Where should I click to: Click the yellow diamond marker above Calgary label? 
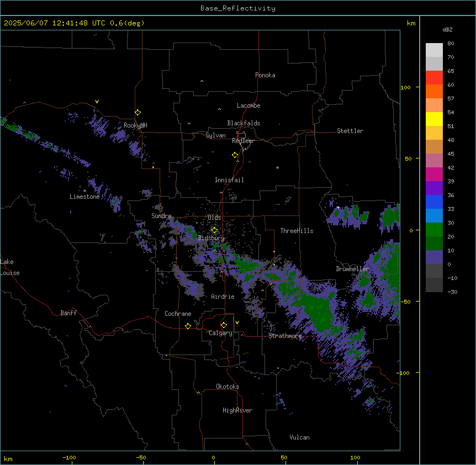tap(224, 325)
